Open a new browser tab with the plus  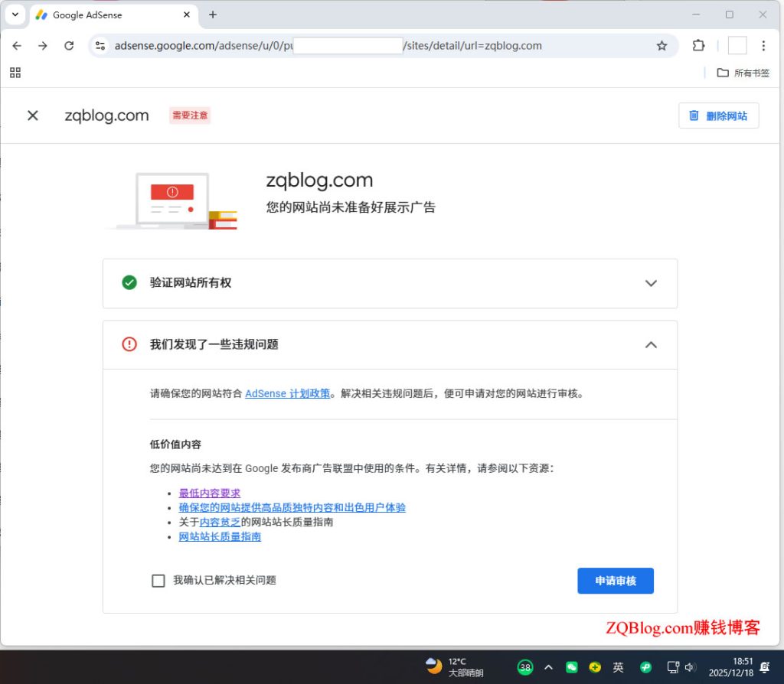[x=212, y=15]
